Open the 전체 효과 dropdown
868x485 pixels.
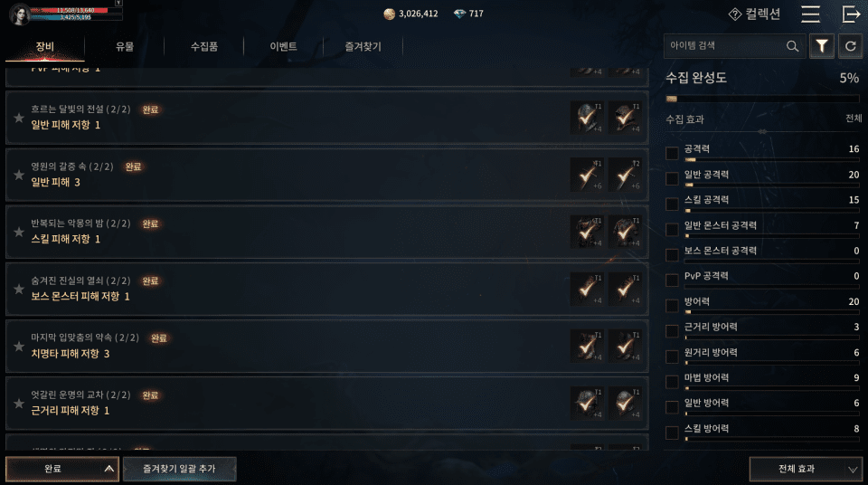806,469
